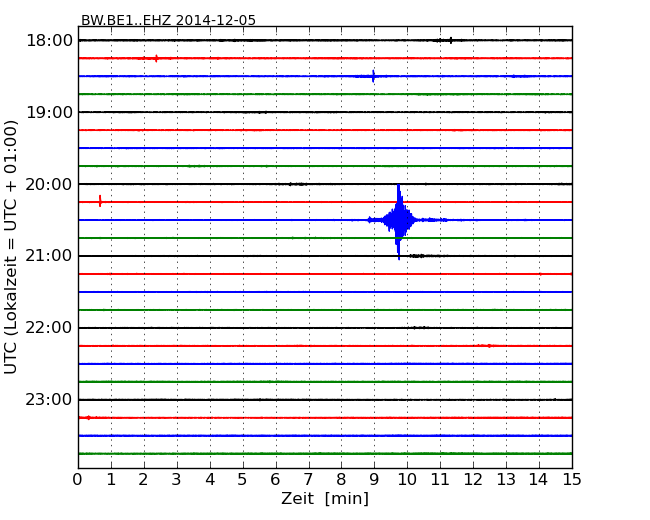
Task: Click the 21:00 time label
Action: (x=49, y=256)
